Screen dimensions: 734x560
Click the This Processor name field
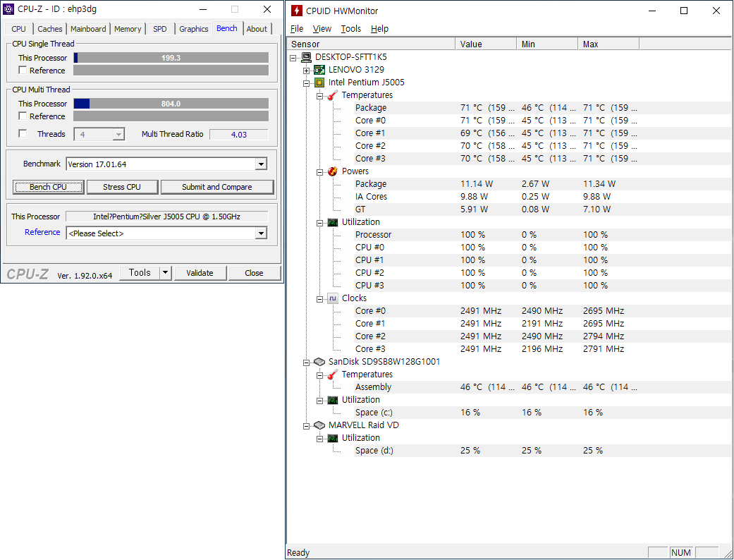166,217
